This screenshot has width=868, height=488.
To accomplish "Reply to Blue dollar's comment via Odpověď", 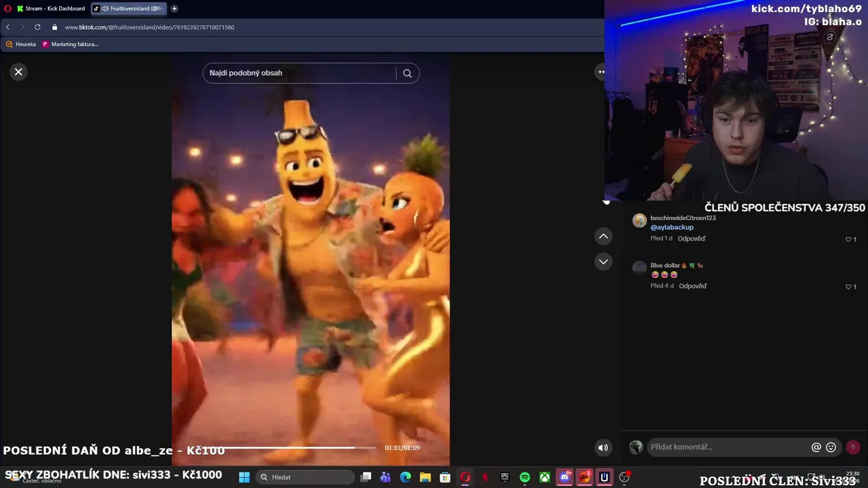I will click(x=693, y=286).
